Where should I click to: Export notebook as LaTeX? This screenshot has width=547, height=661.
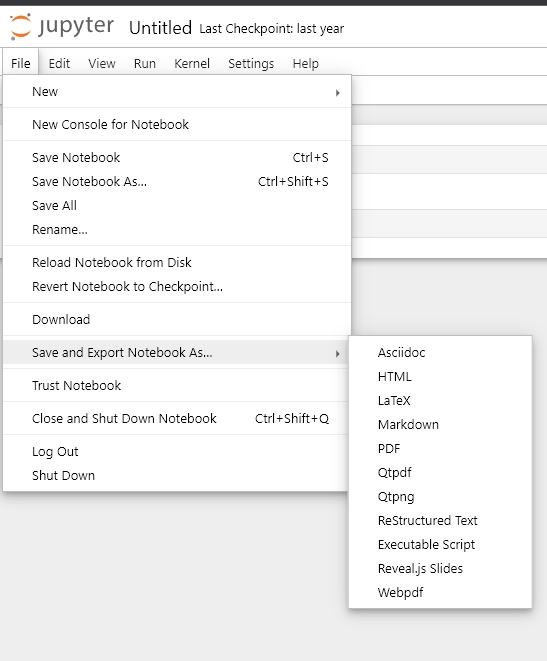(x=440, y=400)
